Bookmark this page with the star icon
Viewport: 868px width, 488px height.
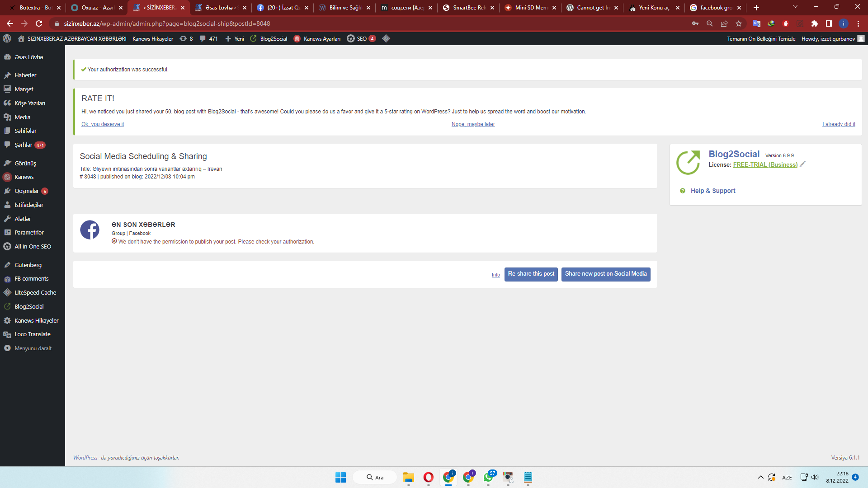pos(739,23)
